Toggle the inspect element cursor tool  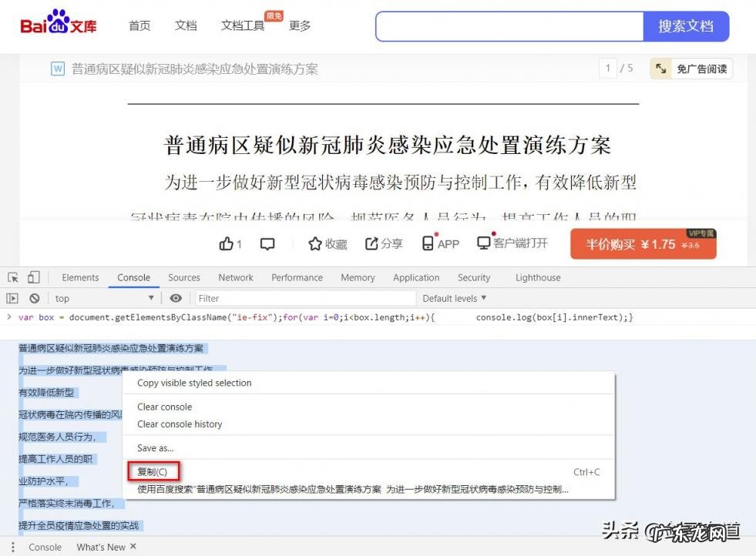[12, 276]
